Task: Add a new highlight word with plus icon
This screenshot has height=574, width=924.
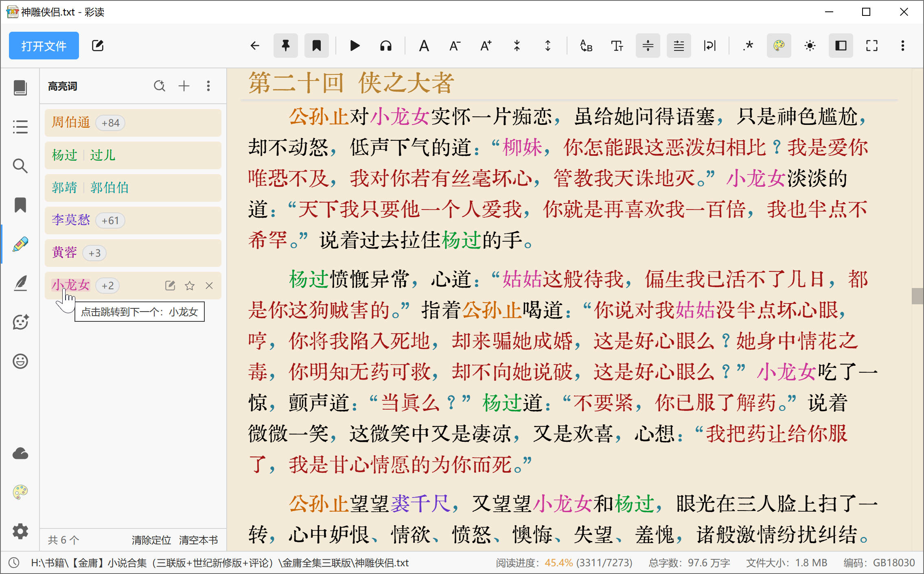Action: tap(184, 86)
